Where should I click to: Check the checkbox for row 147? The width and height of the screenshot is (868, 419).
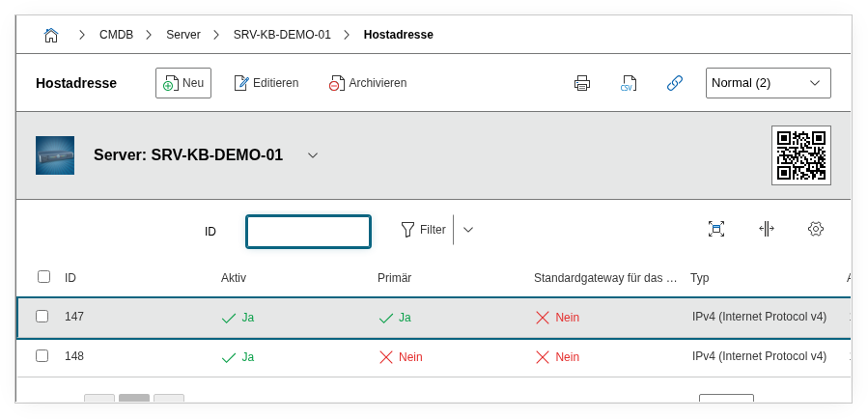pos(42,316)
